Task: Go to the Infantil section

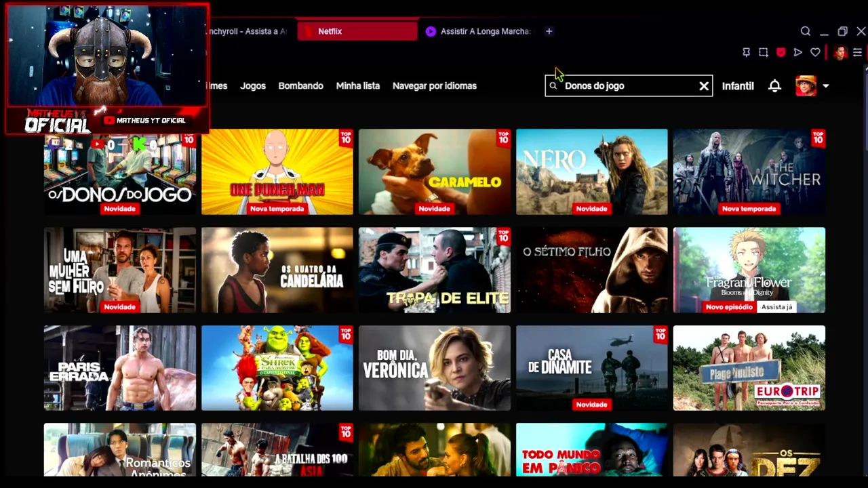Action: click(738, 86)
